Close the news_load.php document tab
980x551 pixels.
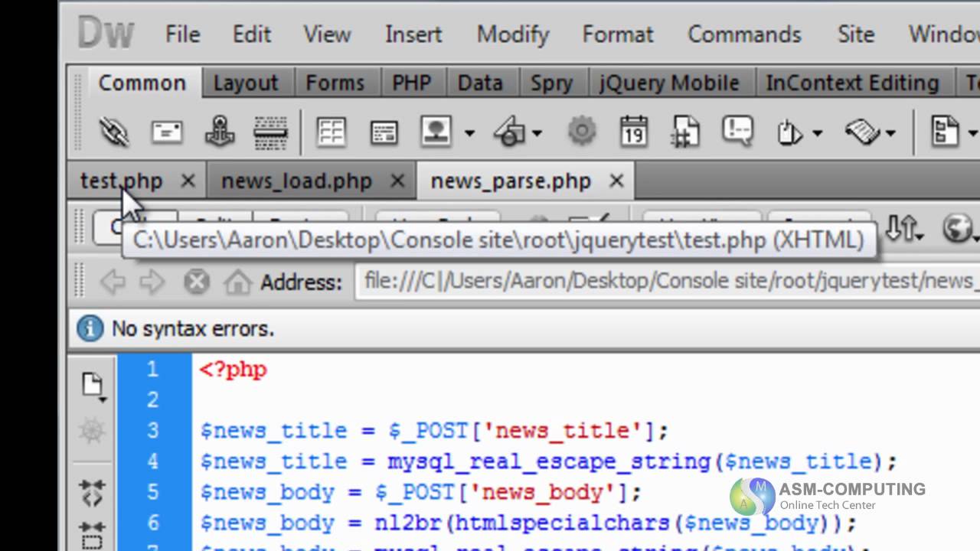(x=397, y=181)
